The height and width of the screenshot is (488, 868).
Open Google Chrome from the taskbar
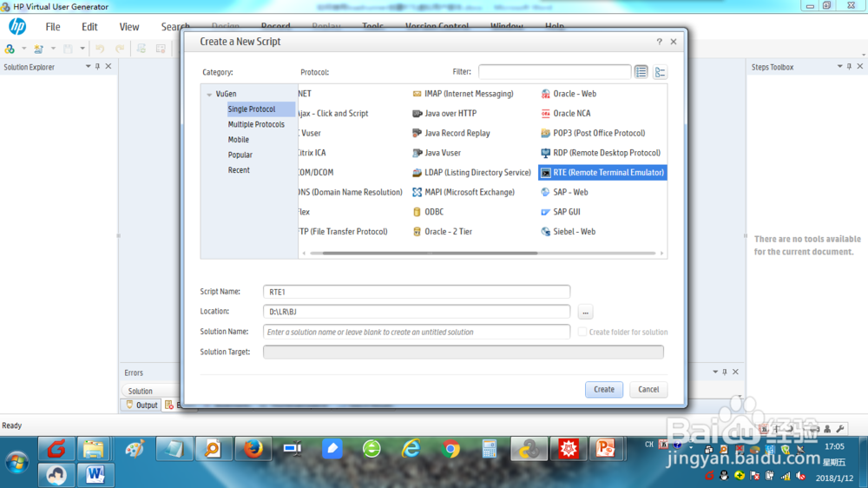pyautogui.click(x=450, y=449)
